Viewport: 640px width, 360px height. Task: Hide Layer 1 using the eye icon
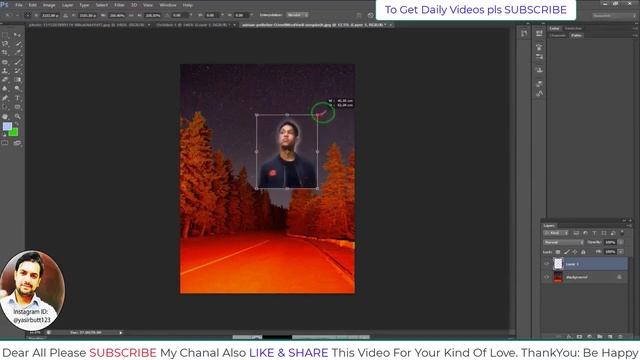547,264
